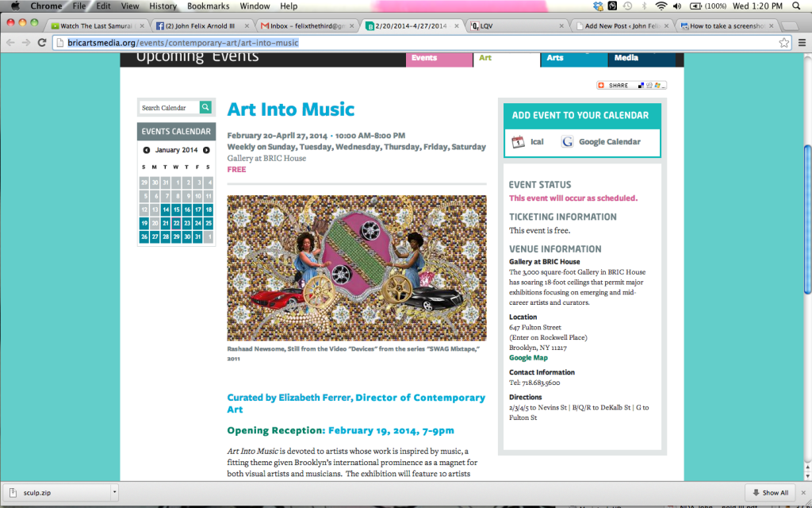This screenshot has width=812, height=508.
Task: Click the Google Calendar G icon
Action: pyautogui.click(x=567, y=141)
